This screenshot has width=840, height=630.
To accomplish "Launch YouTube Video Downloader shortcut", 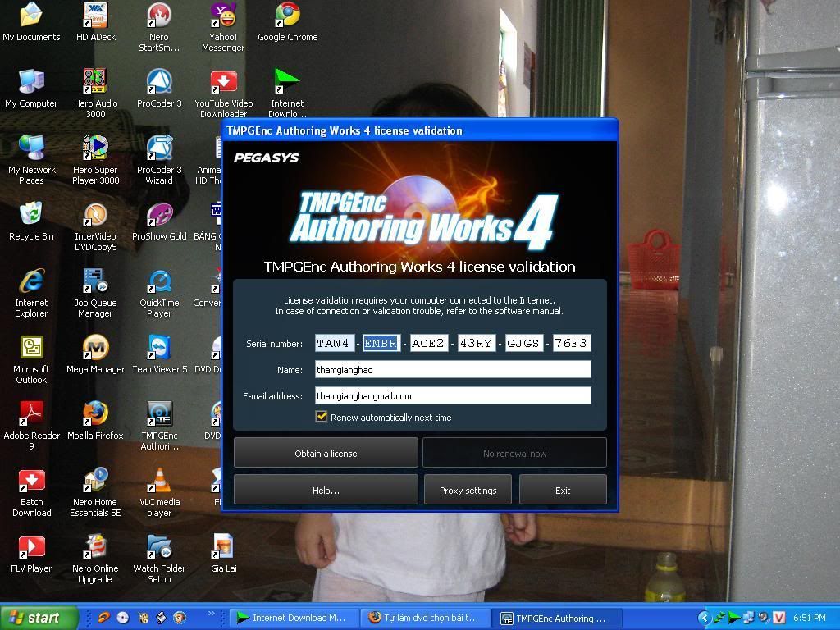I will click(223, 94).
